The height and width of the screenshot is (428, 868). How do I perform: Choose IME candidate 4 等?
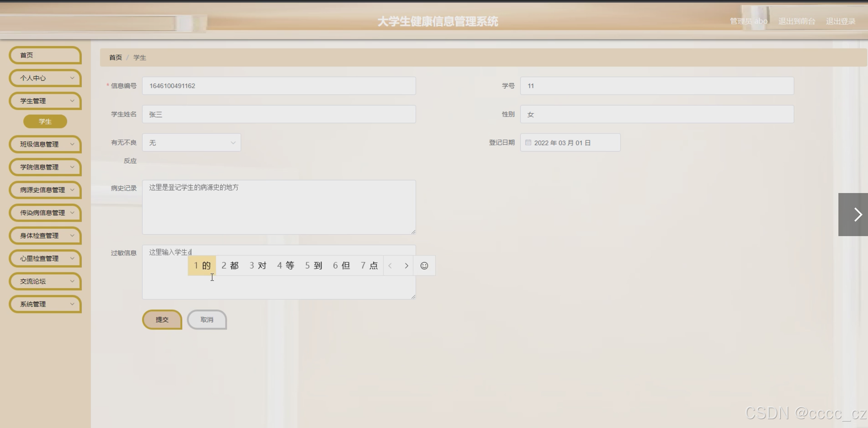[285, 266]
